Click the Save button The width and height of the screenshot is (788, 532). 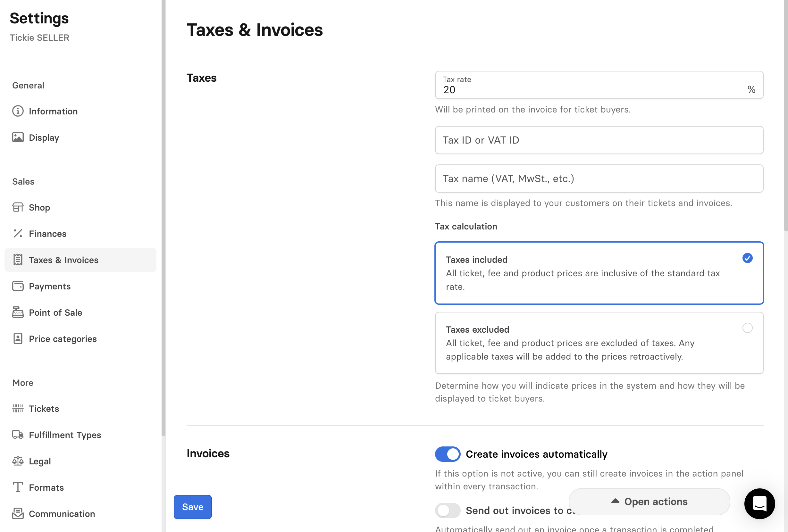click(193, 507)
